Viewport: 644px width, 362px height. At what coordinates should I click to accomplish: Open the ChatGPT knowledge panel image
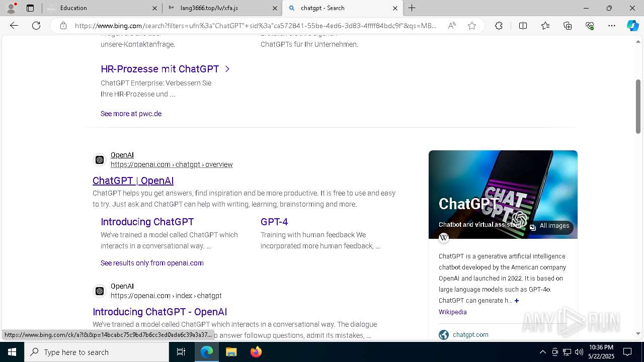503,195
